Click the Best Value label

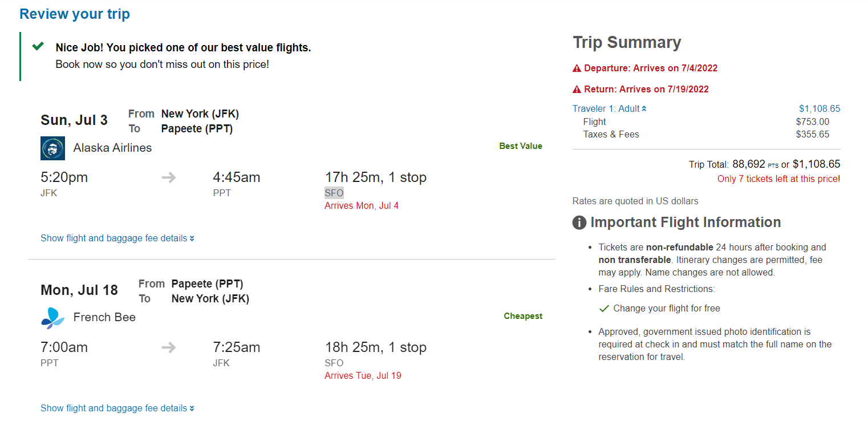(x=521, y=145)
